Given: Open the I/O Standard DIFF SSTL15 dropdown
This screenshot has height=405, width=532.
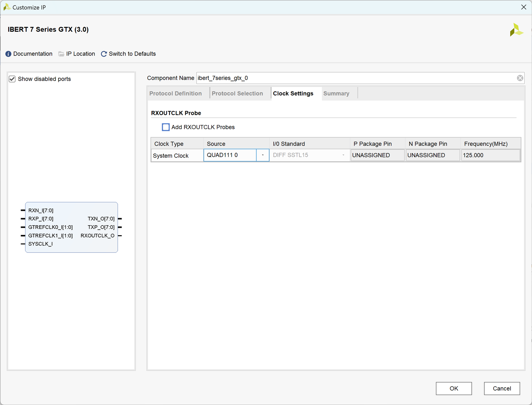Looking at the screenshot, I should 343,155.
